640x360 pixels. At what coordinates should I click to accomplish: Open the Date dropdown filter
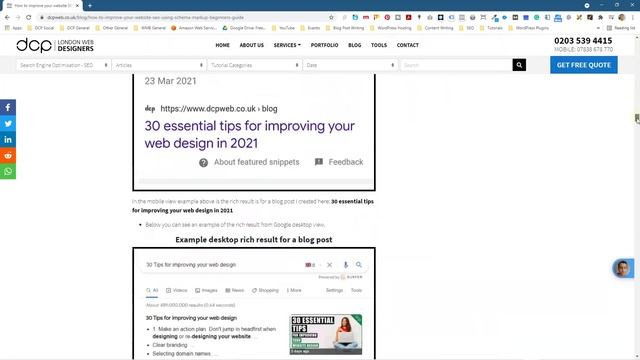point(350,65)
